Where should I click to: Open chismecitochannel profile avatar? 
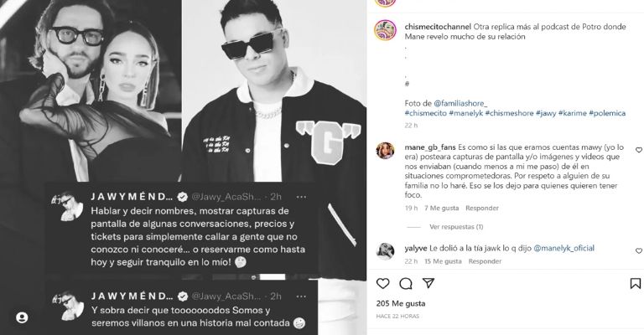[x=385, y=30]
